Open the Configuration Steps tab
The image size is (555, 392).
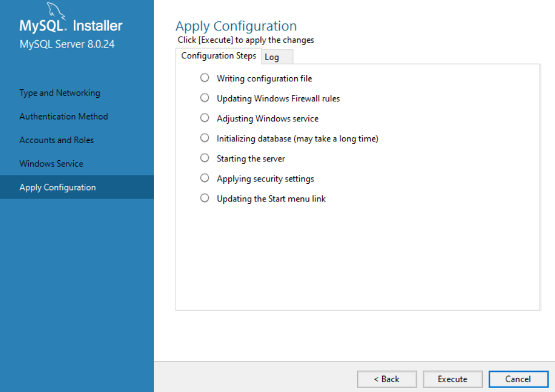point(219,56)
